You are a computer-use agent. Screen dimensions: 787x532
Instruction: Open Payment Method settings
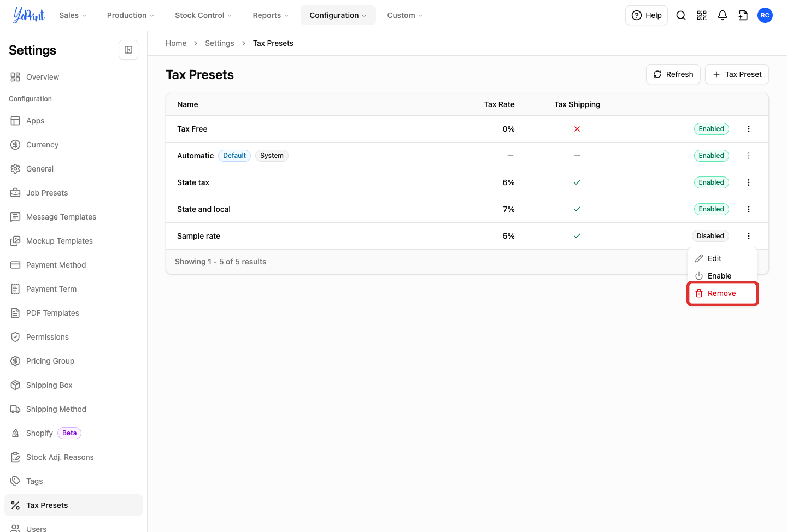pos(73,265)
